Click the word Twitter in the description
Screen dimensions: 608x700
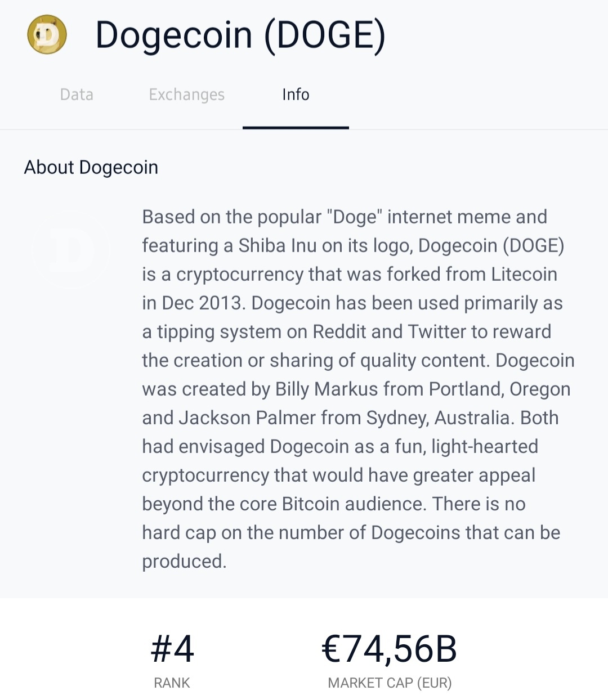(x=437, y=331)
